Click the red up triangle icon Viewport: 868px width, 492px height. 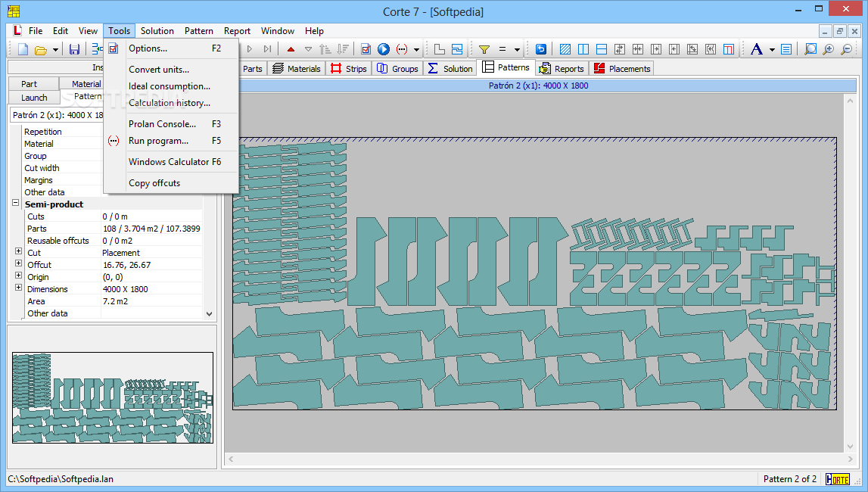(291, 49)
